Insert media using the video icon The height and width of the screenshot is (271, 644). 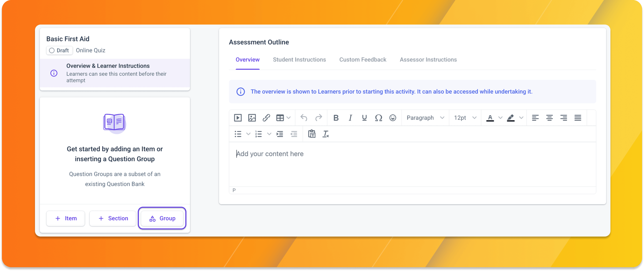pos(238,118)
